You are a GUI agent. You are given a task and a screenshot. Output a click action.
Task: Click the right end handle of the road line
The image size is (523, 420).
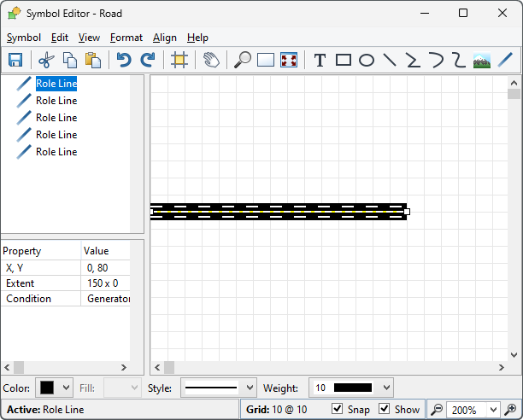[x=407, y=212]
